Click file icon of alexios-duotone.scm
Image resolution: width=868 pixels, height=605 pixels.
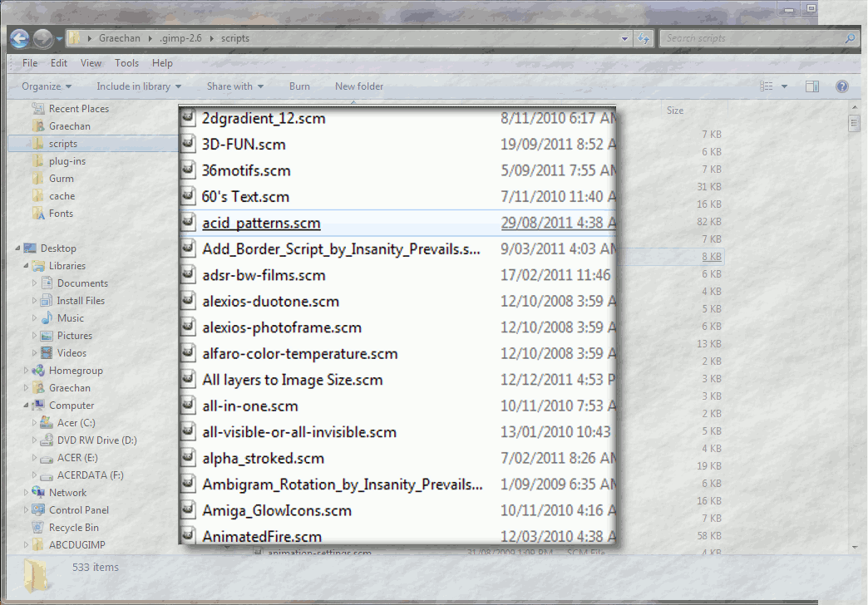188,301
